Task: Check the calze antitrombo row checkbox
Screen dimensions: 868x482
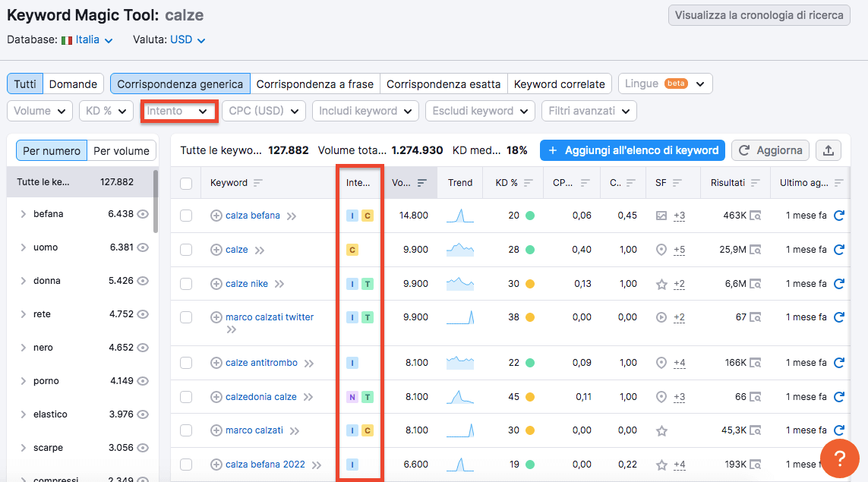Action: click(x=186, y=363)
